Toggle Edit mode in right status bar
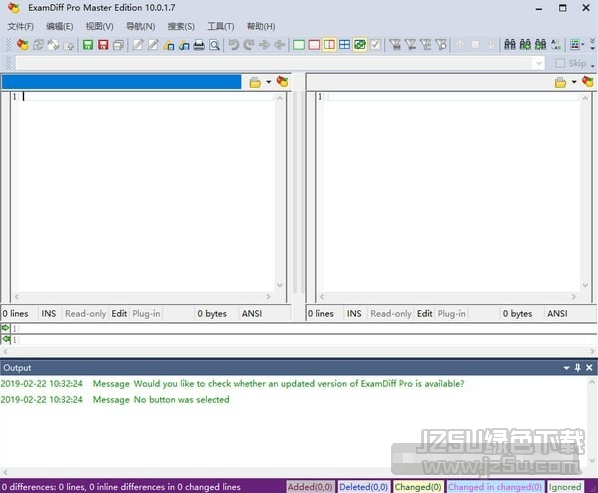Screen dimensions: 598x493 [x=424, y=313]
